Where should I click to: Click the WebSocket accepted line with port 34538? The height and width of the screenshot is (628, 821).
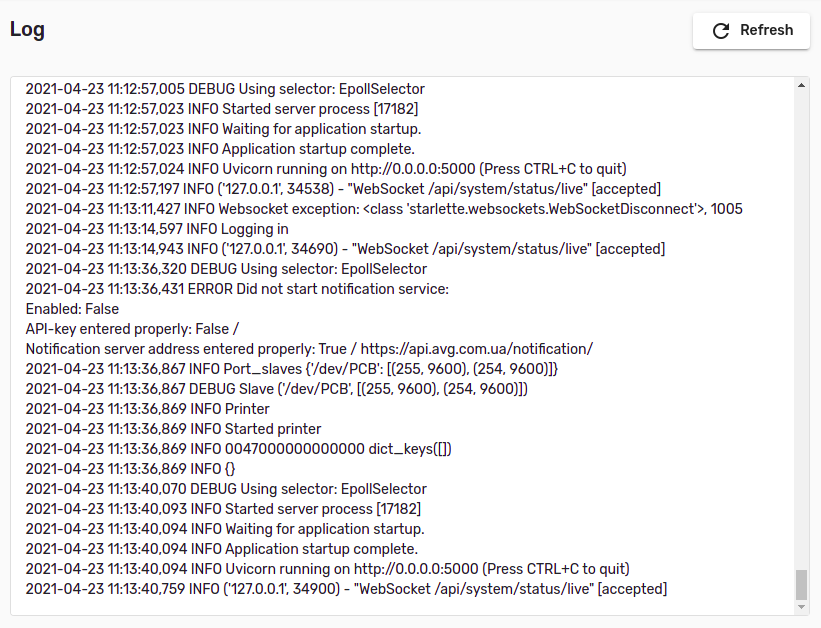coord(343,189)
